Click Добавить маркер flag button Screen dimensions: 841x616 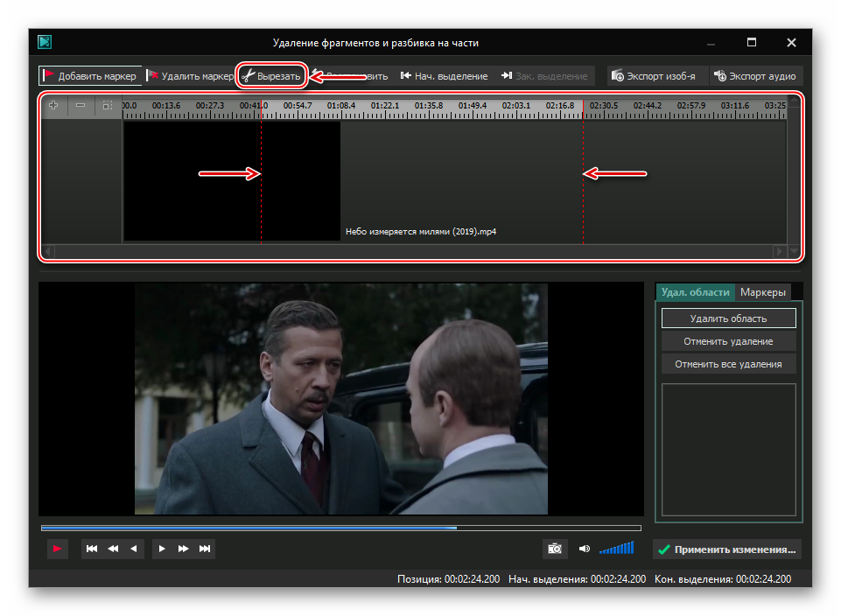(x=89, y=76)
